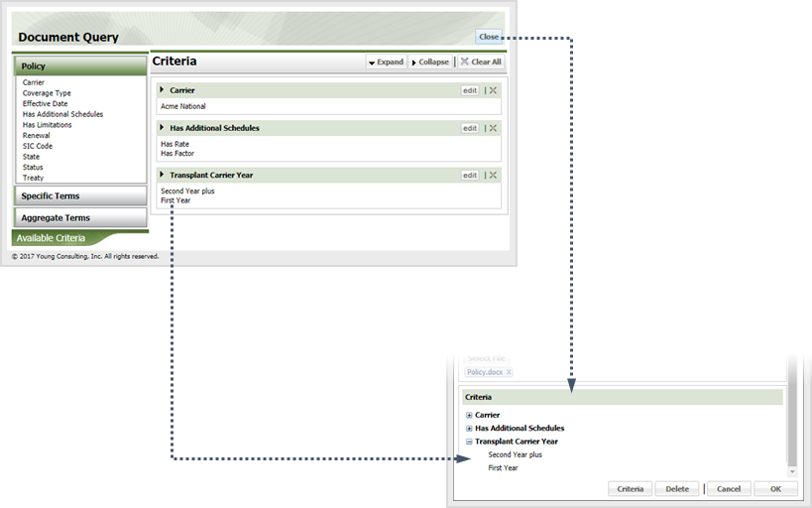Expand Has Additional Schedules in the dialog tree
Screen dimensions: 812x508
pyautogui.click(x=469, y=428)
